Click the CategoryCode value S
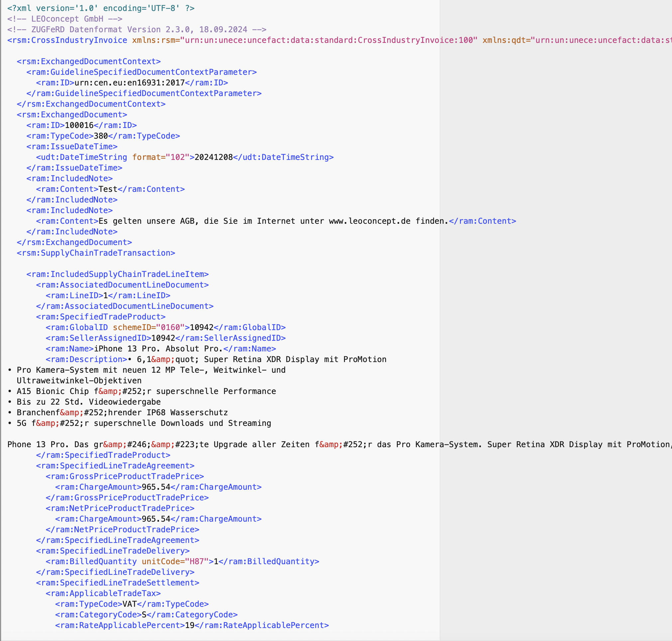 144,615
